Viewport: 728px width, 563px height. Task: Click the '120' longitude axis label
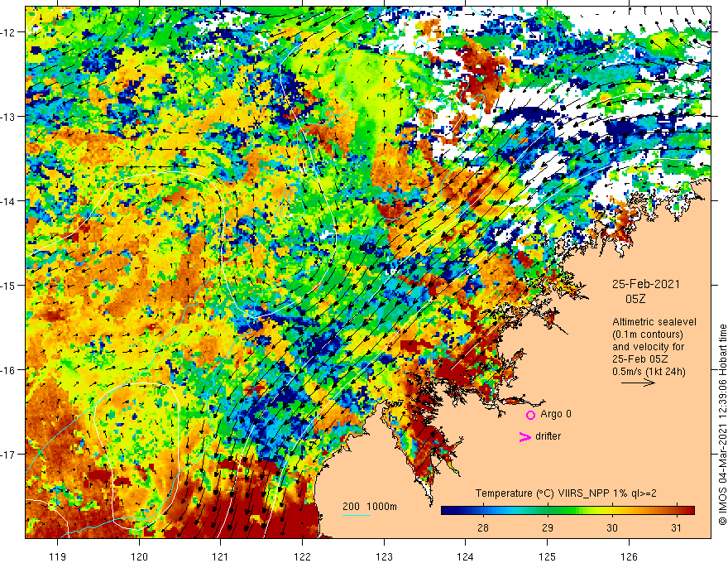[139, 556]
